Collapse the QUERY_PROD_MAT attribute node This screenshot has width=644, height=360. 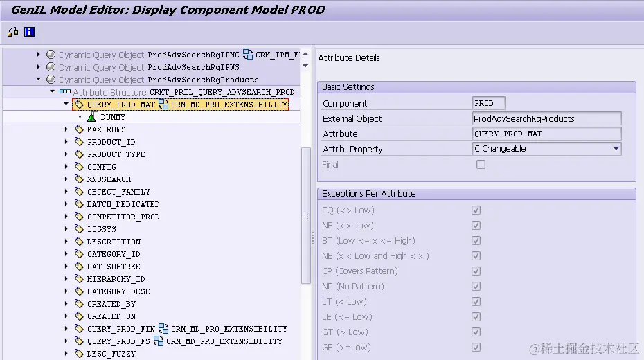pyautogui.click(x=66, y=104)
